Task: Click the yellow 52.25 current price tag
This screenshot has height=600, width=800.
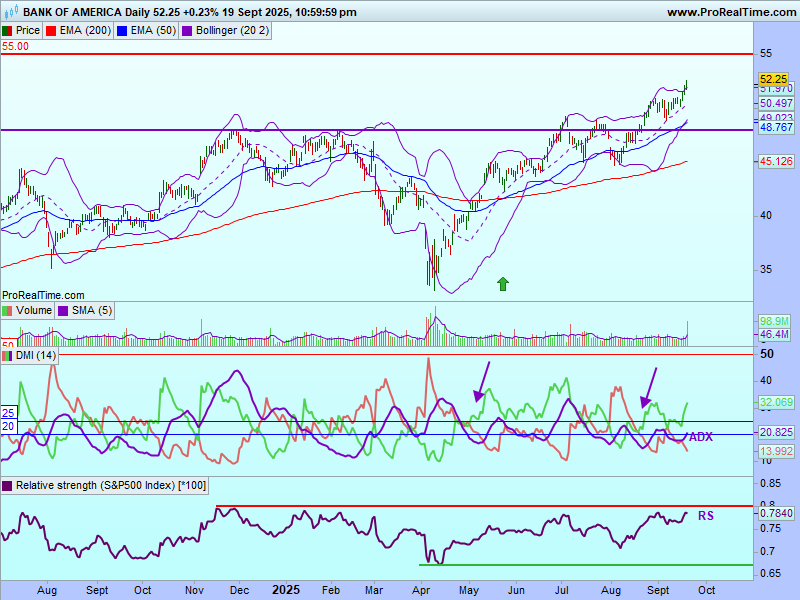Action: (773, 78)
